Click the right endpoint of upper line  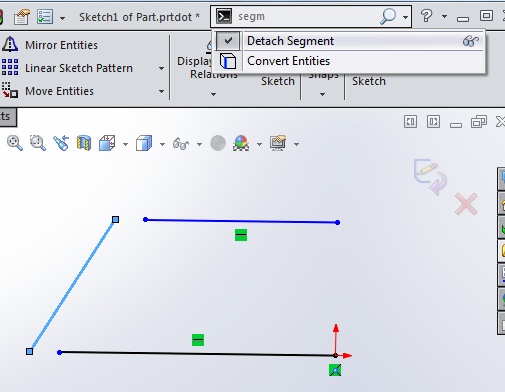tap(337, 222)
